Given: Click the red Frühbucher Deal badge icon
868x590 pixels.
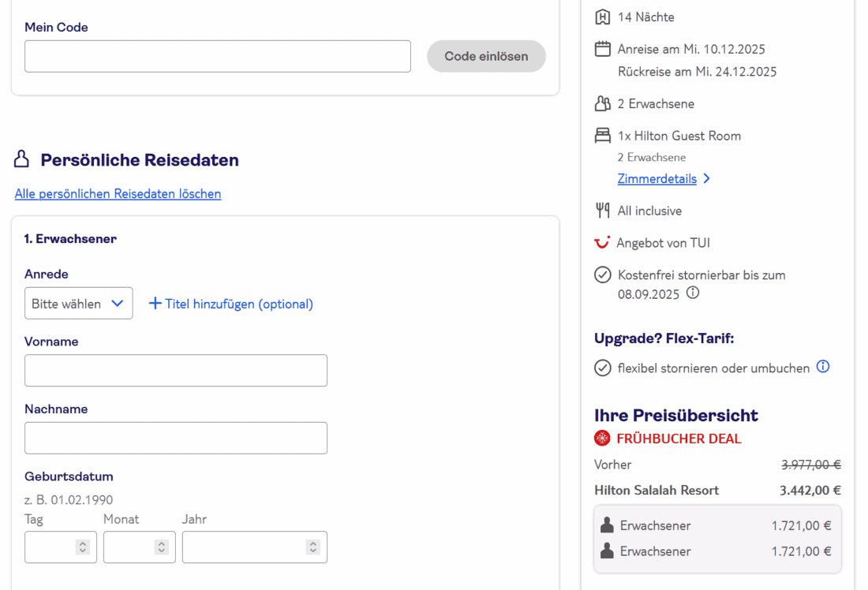Looking at the screenshot, I should [603, 439].
